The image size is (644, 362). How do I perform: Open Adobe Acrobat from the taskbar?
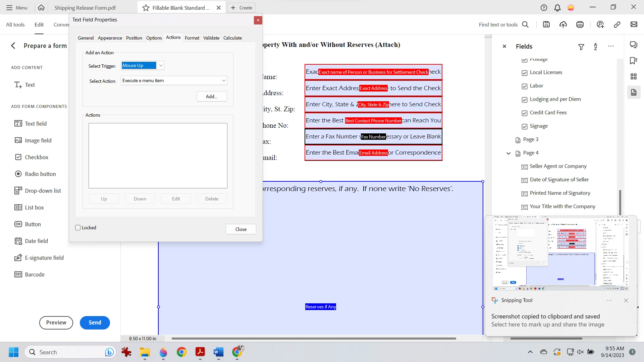[x=200, y=352]
